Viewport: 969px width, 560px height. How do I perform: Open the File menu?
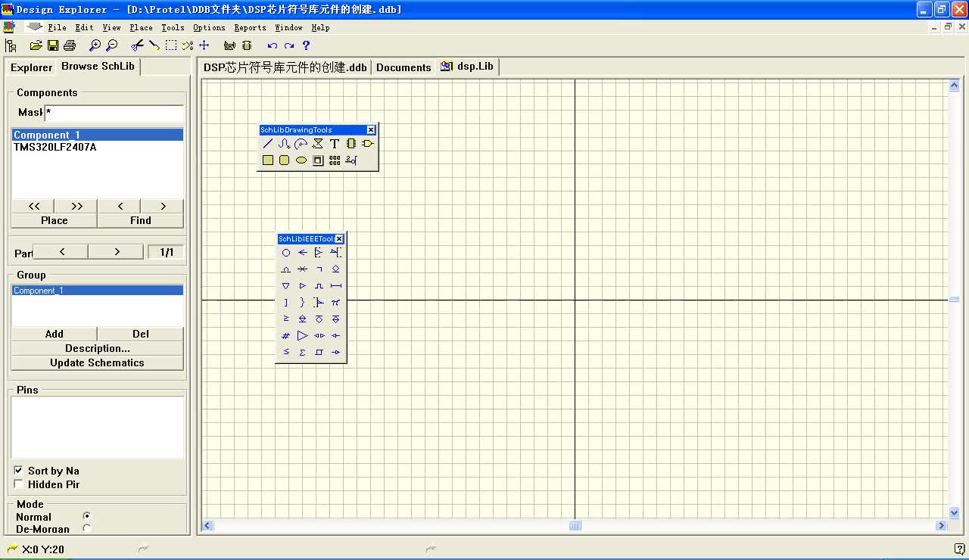click(57, 27)
